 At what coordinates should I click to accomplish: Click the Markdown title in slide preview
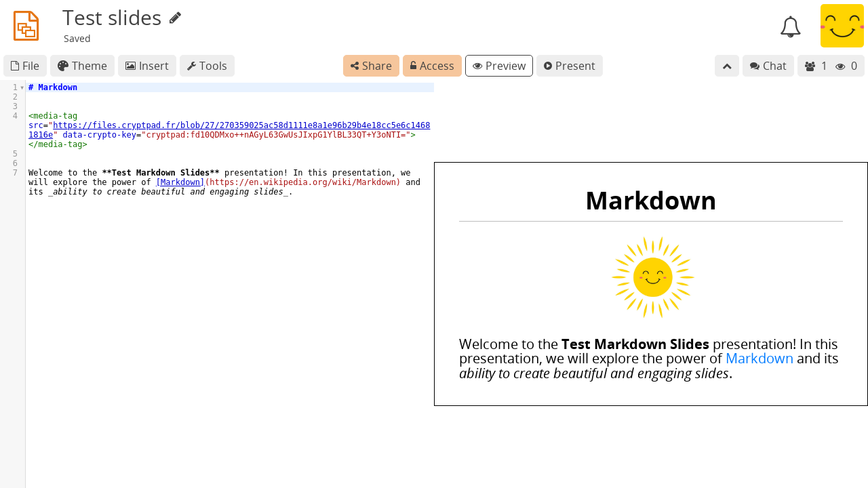pyautogui.click(x=650, y=201)
